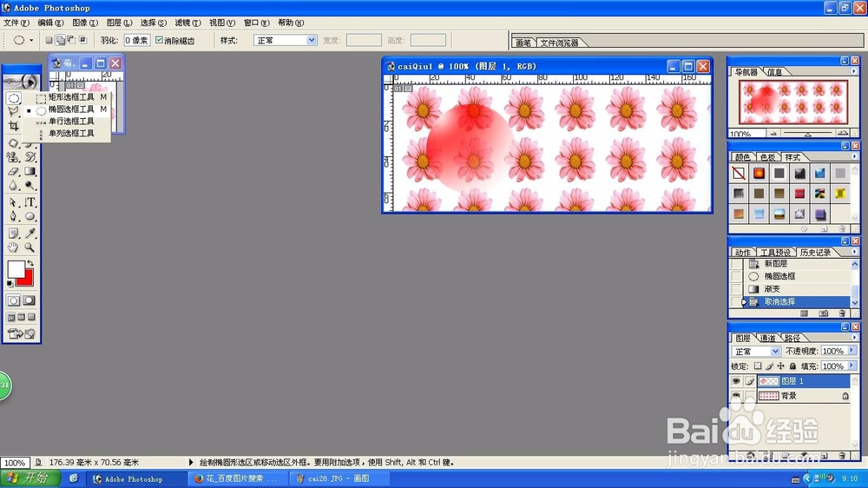Select the Zoom magnifier tool
The image size is (868, 488).
click(30, 247)
